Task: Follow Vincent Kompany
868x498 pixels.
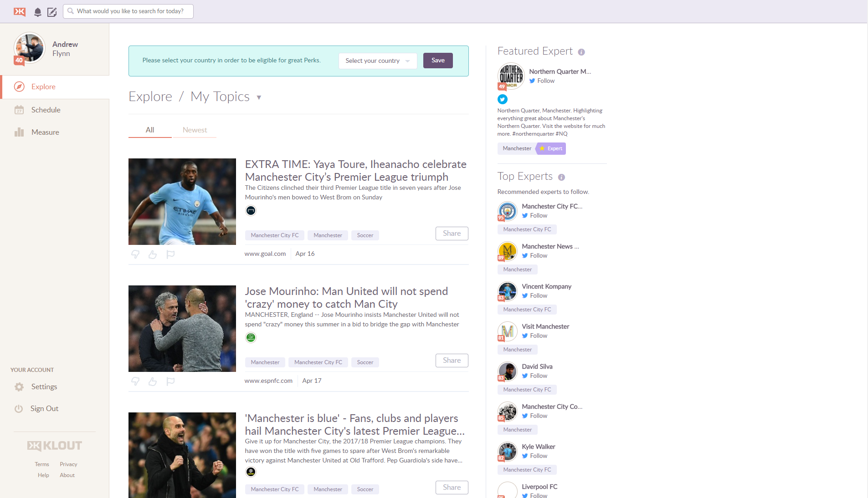Action: point(534,295)
